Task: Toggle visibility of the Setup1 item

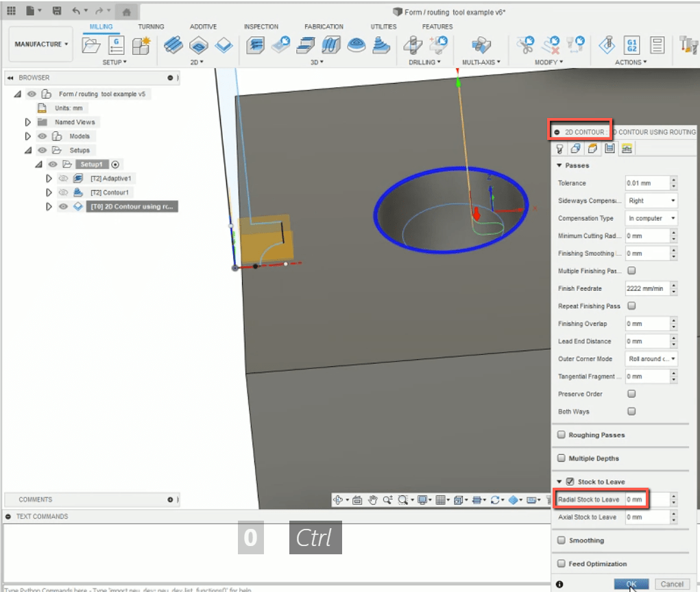Action: [x=53, y=164]
